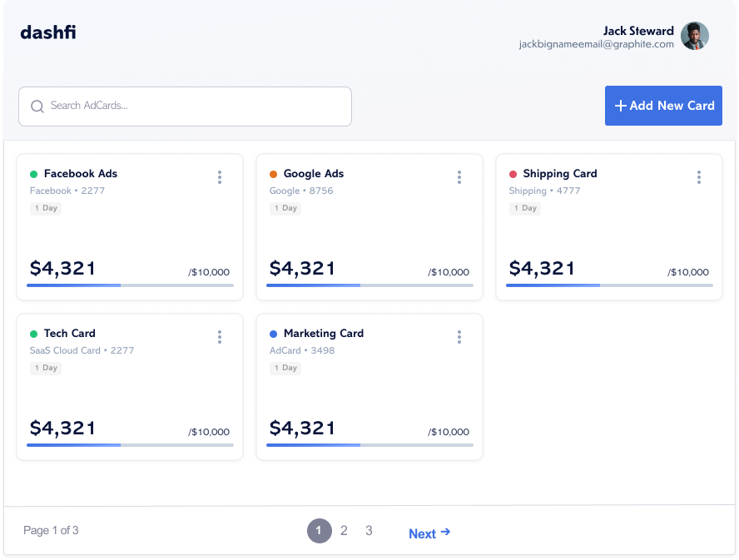The image size is (739, 560).
Task: Click the search magnifier icon
Action: 37,107
